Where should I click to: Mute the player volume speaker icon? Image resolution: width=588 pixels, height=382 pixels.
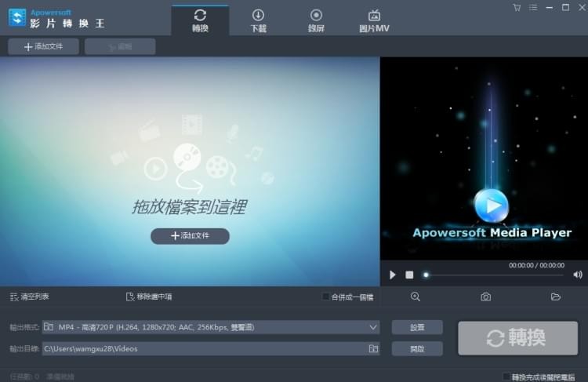click(578, 275)
